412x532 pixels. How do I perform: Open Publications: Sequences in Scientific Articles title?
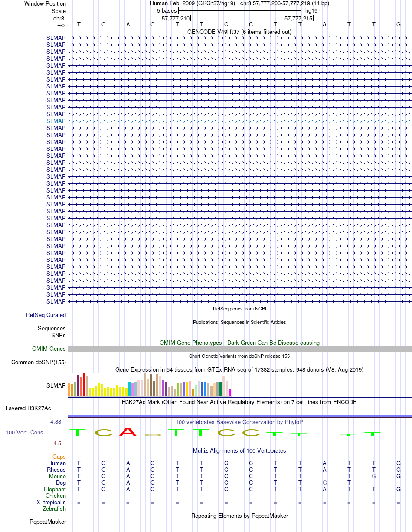click(239, 322)
